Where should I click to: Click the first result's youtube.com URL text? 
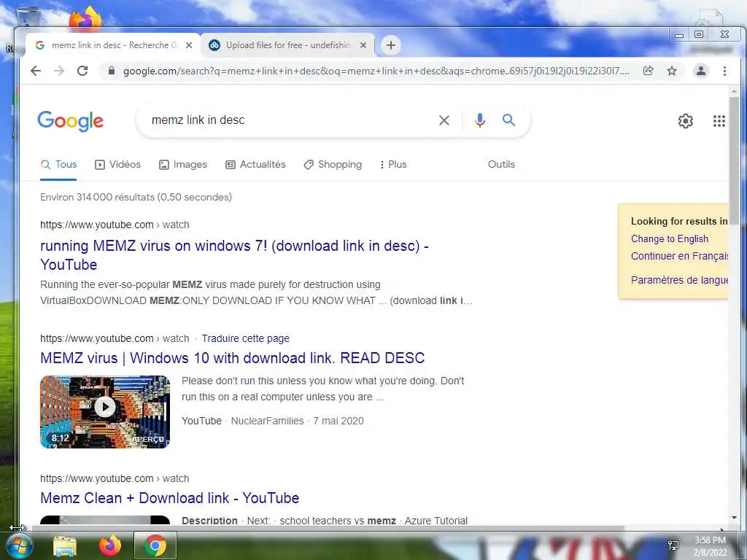97,225
